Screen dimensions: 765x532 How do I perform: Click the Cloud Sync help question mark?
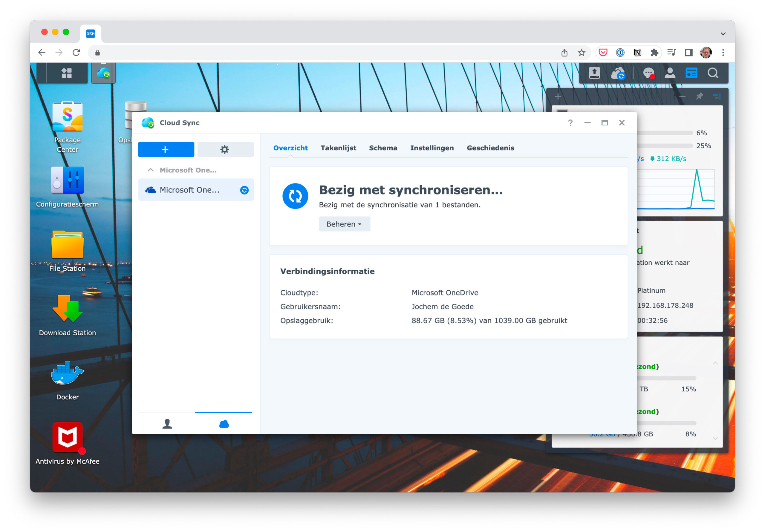pyautogui.click(x=570, y=123)
